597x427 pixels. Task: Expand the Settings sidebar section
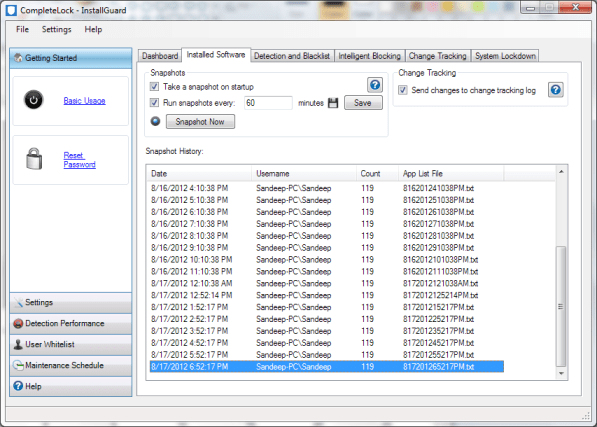tap(71, 303)
